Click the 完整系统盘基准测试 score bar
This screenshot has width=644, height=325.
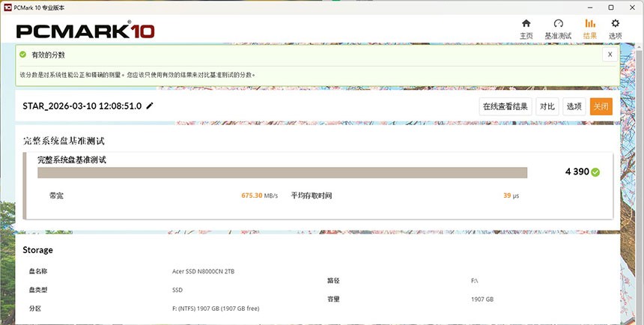(282, 173)
